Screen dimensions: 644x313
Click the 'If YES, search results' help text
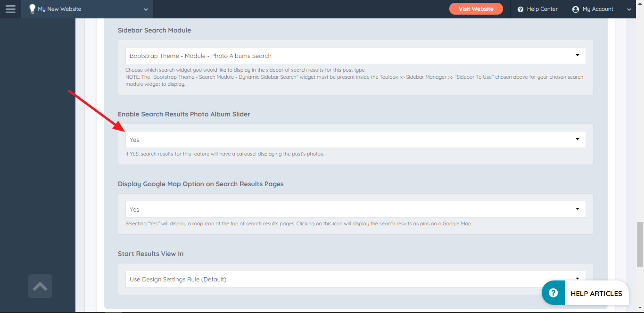pos(224,154)
